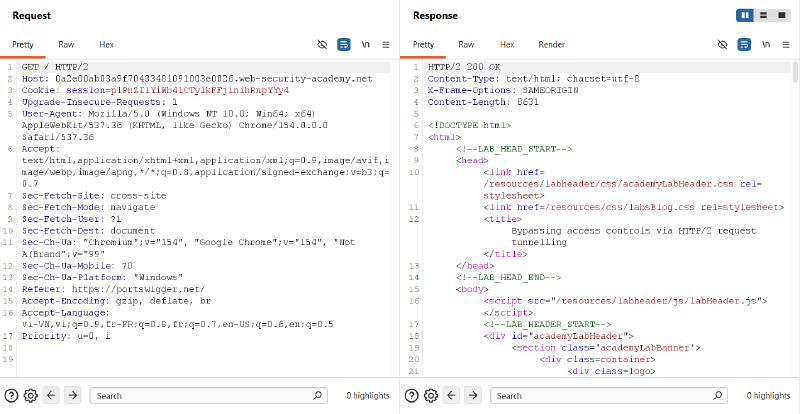
Task: Click the 'Sec-Fetch-Dest: document' line
Action: coord(88,231)
